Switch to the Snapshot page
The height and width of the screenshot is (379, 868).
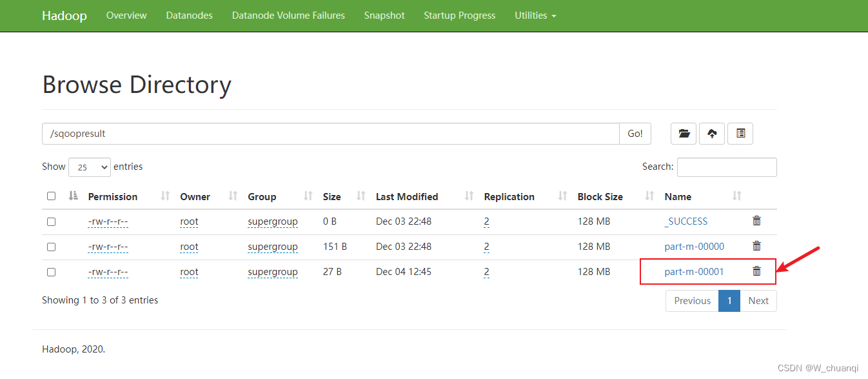click(x=384, y=15)
